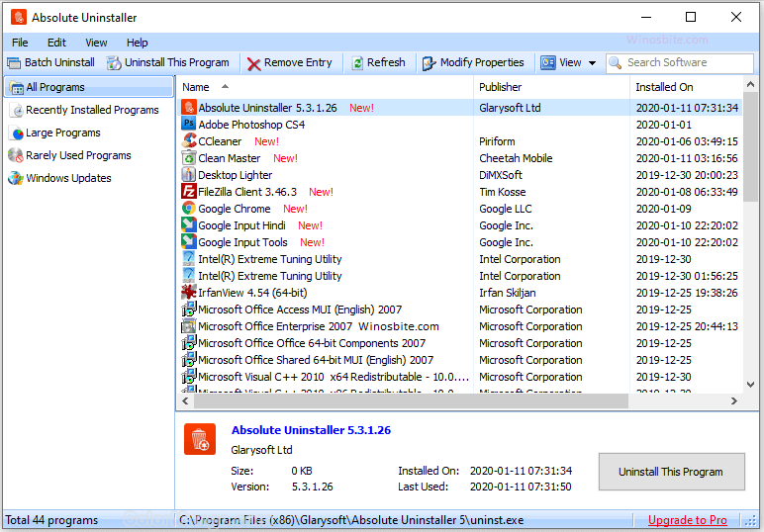
Task: Open Modify Properties from the toolbar
Action: 473,62
